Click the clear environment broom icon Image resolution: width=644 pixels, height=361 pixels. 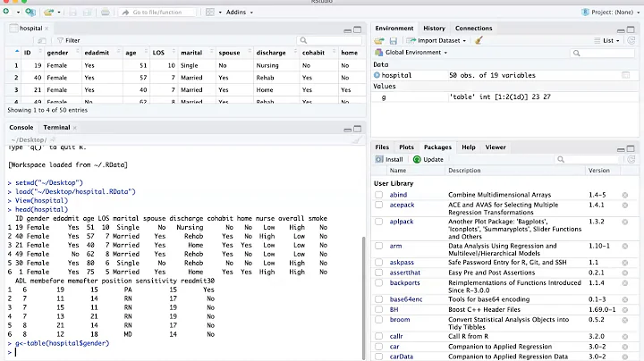479,40
